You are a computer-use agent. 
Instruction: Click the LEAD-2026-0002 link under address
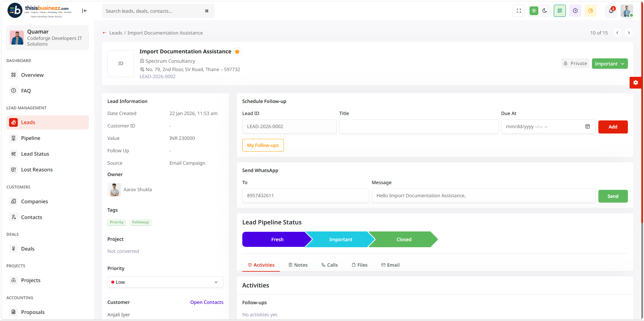click(x=157, y=76)
